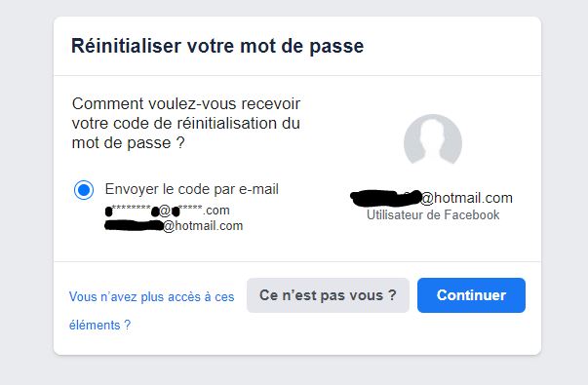Screen dimensions: 588x385
Task: Click the word 'éléments ?' in the link
Action: (x=99, y=325)
